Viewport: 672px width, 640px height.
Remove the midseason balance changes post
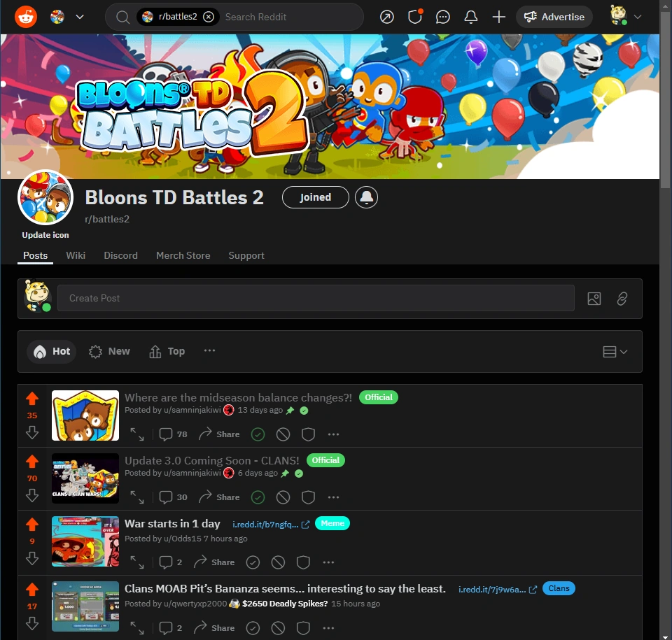pyautogui.click(x=283, y=434)
